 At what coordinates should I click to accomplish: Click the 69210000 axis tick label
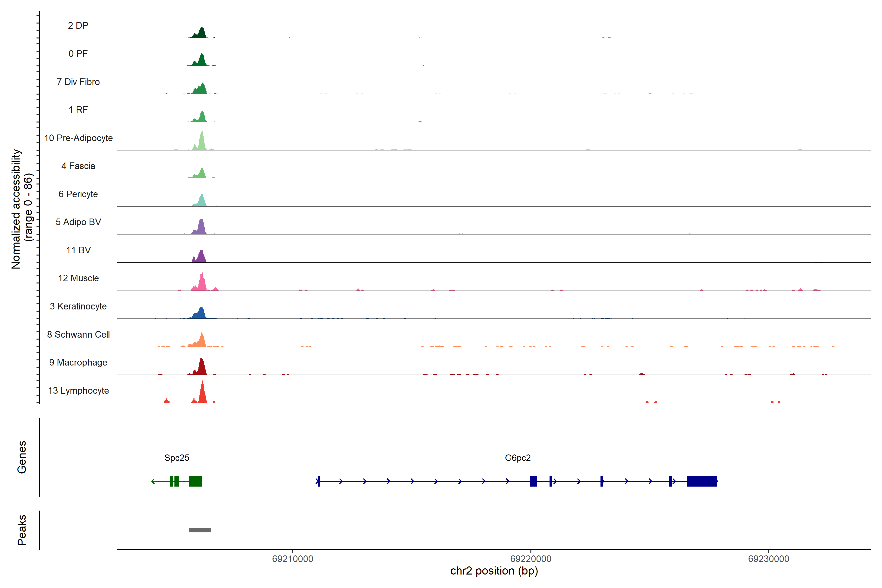[x=293, y=559]
